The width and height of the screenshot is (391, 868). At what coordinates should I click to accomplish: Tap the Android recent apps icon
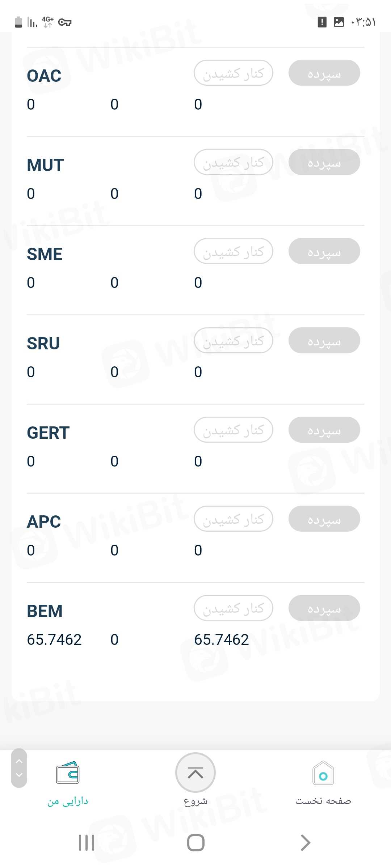87,843
